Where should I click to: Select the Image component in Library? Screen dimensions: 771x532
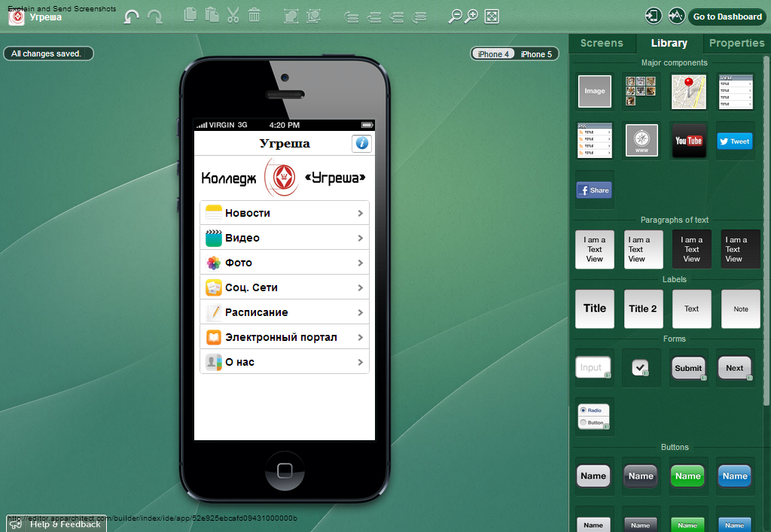pyautogui.click(x=595, y=91)
